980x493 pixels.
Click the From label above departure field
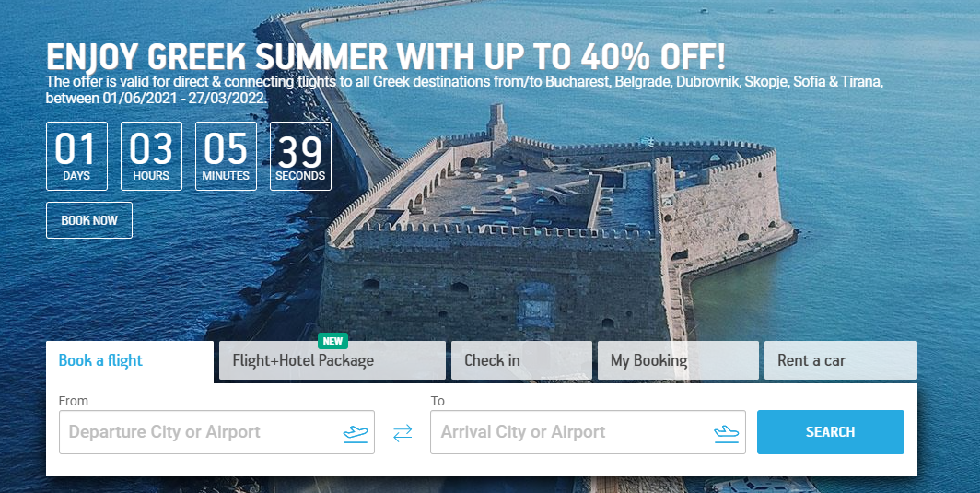pos(73,401)
